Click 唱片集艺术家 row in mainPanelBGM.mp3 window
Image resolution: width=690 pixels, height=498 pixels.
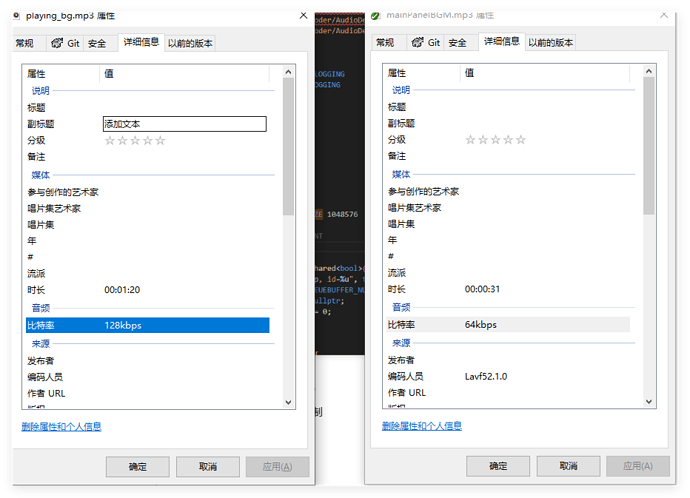[x=508, y=208]
